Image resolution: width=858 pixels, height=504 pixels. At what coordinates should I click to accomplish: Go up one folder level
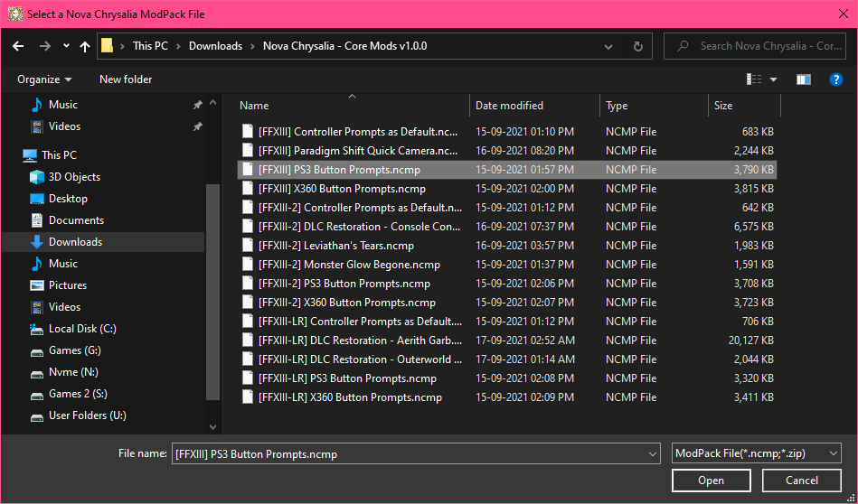85,46
